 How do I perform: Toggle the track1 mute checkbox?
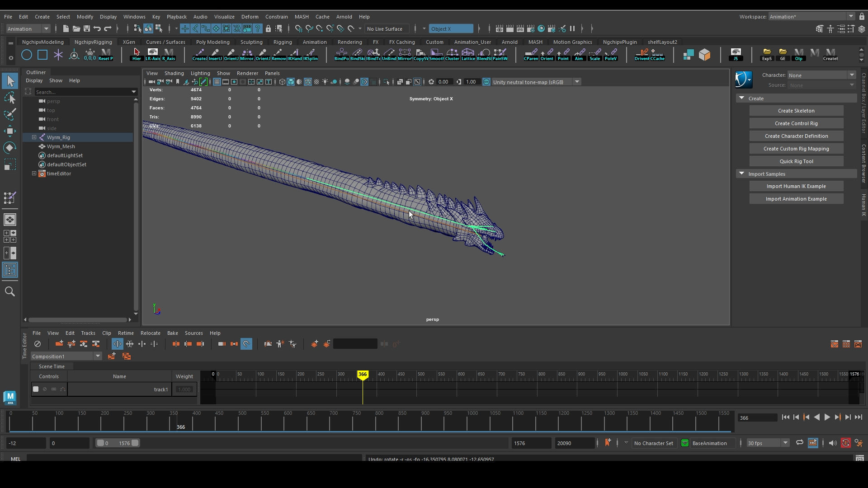click(x=36, y=389)
